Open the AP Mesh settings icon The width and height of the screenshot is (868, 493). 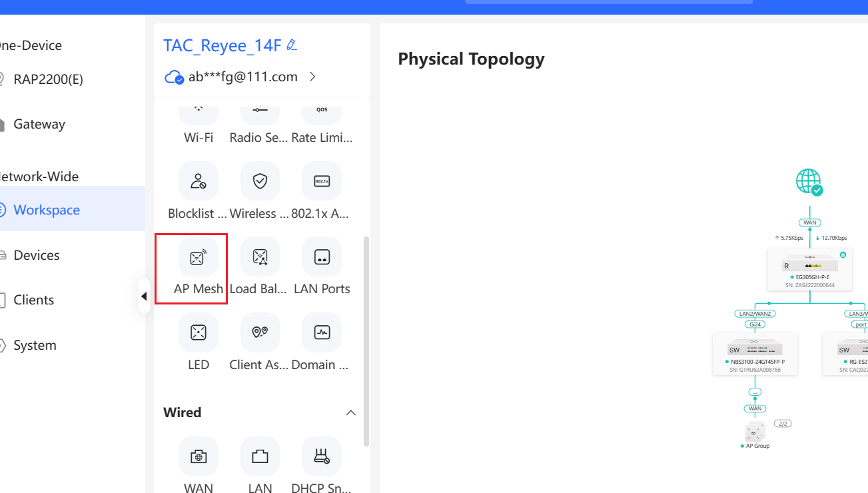(x=198, y=258)
